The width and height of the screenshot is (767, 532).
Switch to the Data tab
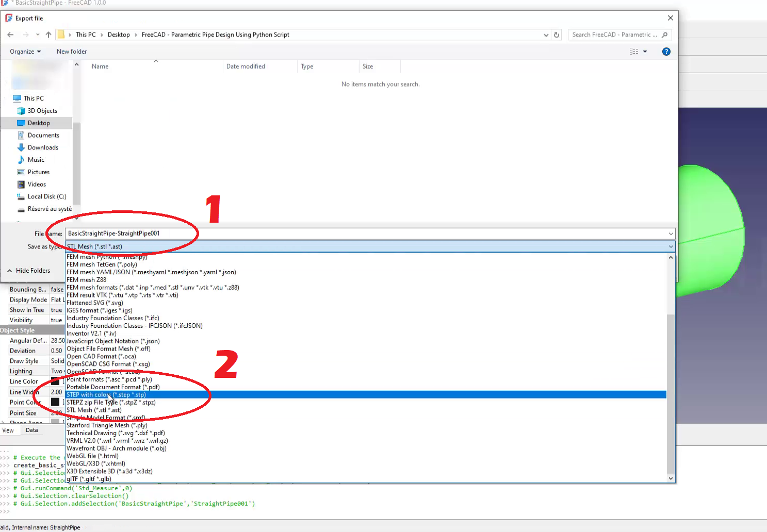[32, 430]
